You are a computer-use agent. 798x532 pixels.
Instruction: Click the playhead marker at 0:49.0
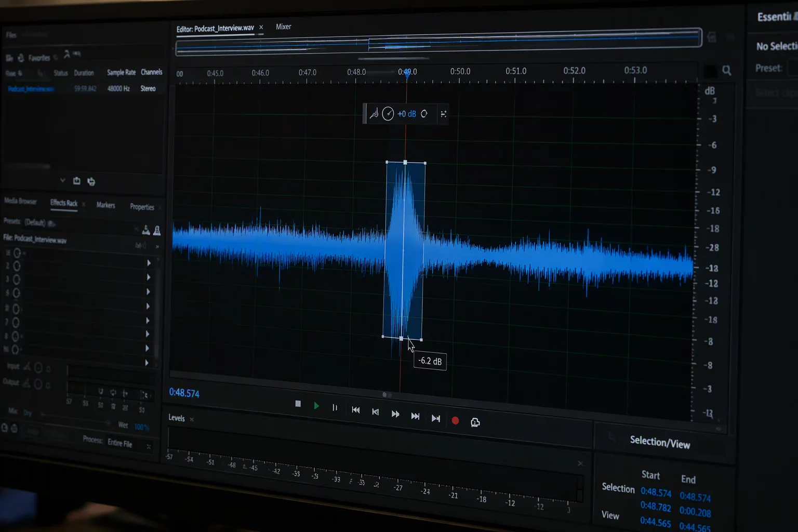pos(407,74)
